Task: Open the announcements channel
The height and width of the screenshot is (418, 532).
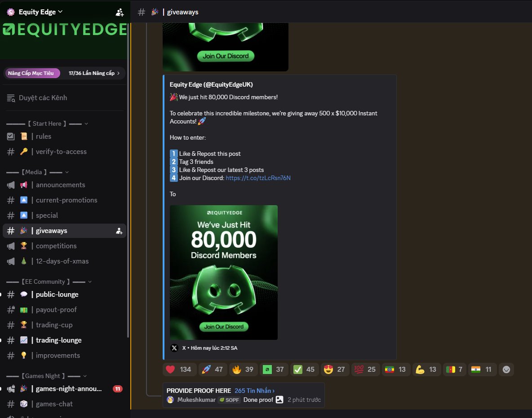Action: [64, 185]
